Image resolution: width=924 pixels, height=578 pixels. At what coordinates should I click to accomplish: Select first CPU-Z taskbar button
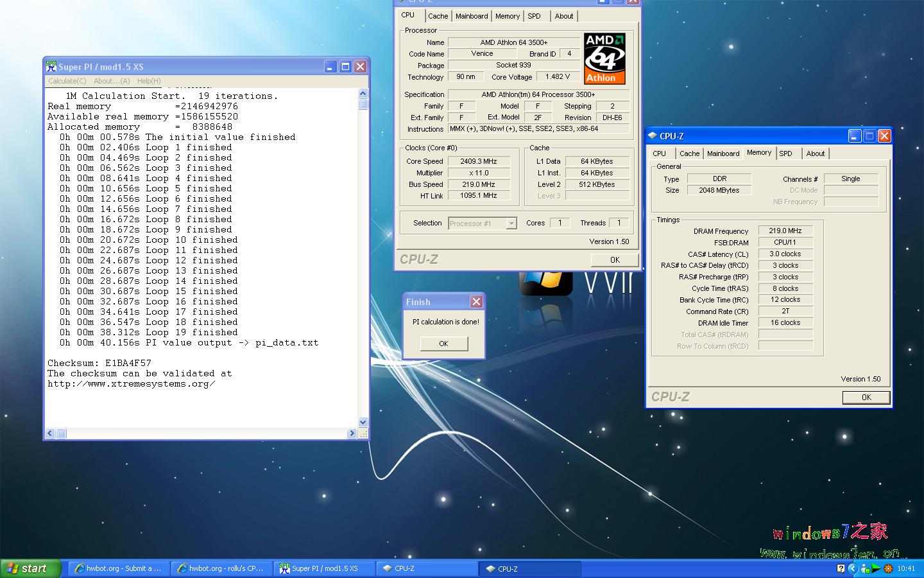[x=427, y=568]
